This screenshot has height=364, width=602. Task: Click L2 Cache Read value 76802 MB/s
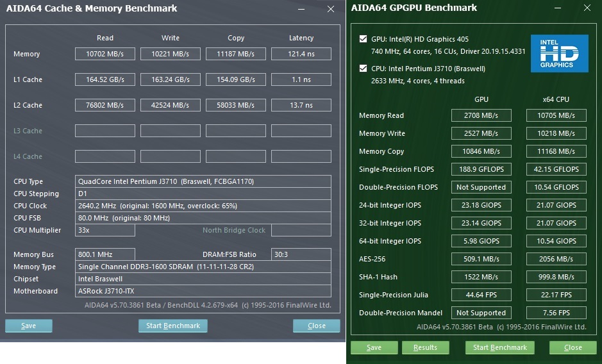pyautogui.click(x=105, y=105)
